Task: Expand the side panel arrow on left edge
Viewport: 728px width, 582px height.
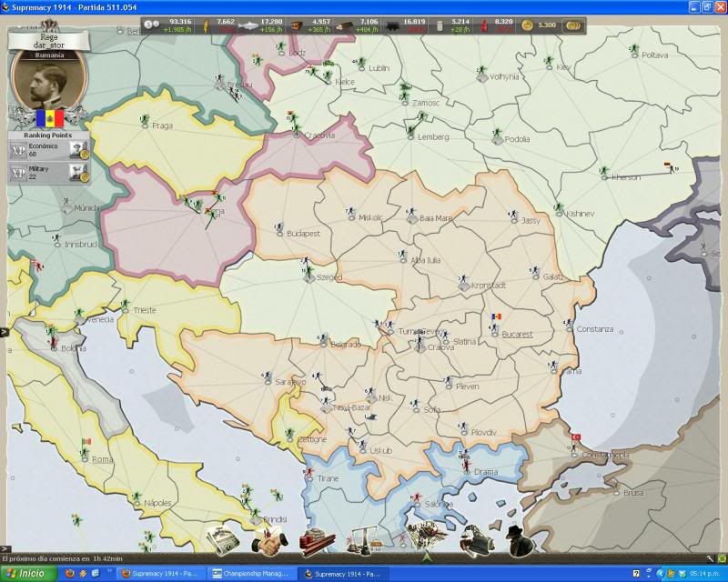Action: (x=5, y=332)
